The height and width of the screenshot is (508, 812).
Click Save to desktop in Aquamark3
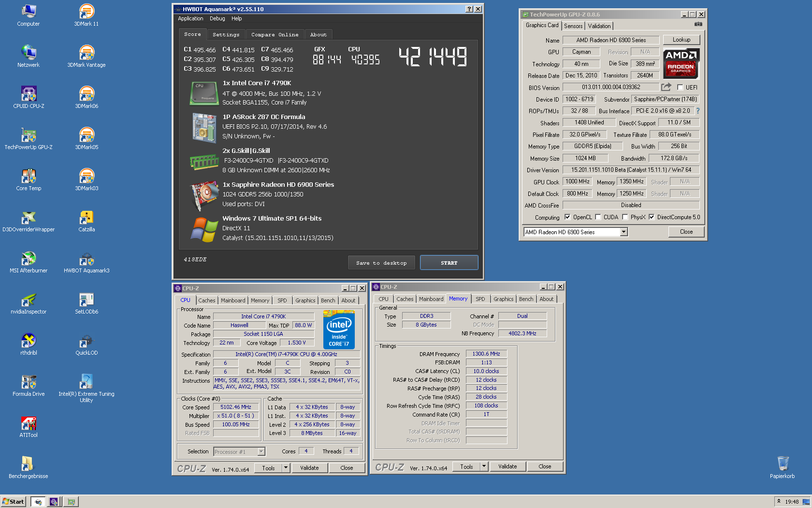tap(381, 263)
